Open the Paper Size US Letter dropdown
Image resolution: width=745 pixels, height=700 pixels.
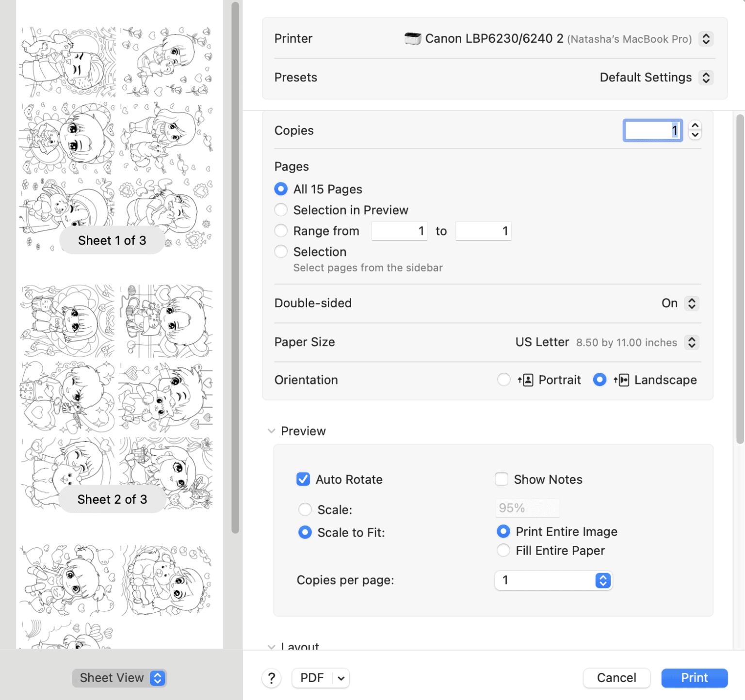[692, 342]
